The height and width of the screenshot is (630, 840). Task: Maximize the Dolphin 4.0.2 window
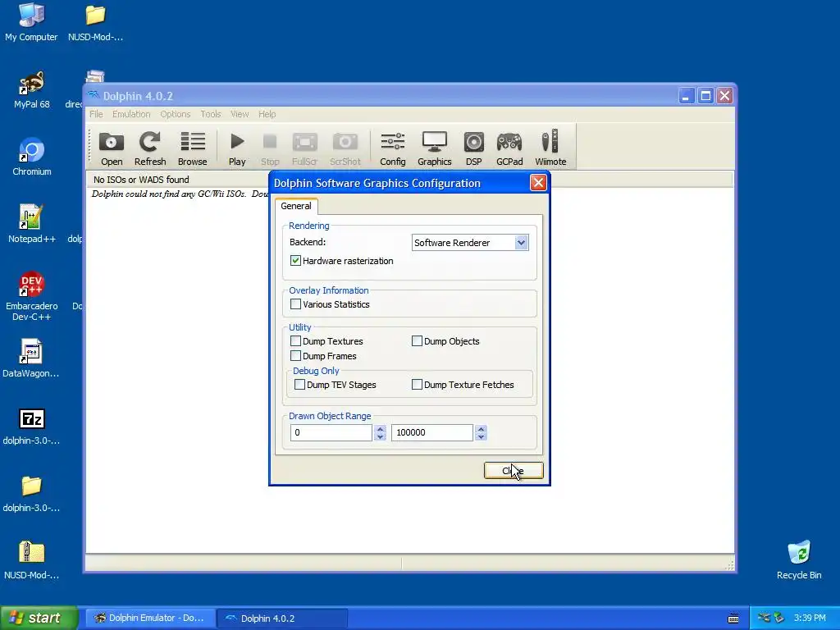(705, 96)
